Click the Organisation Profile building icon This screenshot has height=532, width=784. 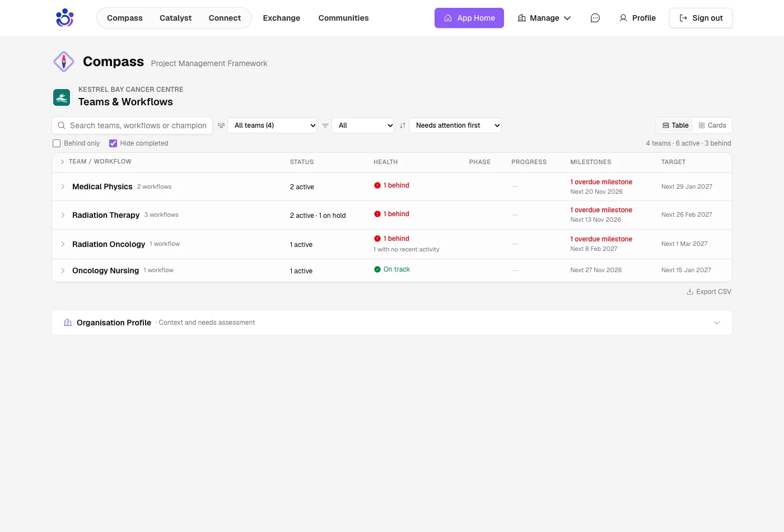click(68, 323)
